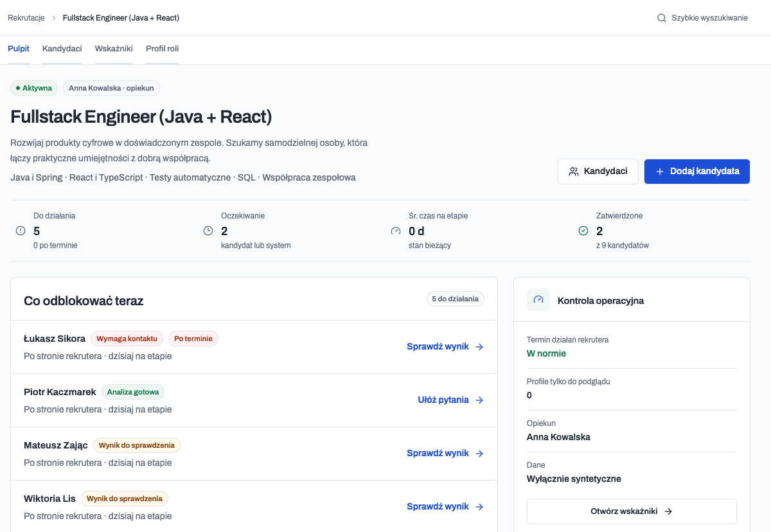Open the Kandydaci tab
The height and width of the screenshot is (532, 771).
(x=62, y=49)
